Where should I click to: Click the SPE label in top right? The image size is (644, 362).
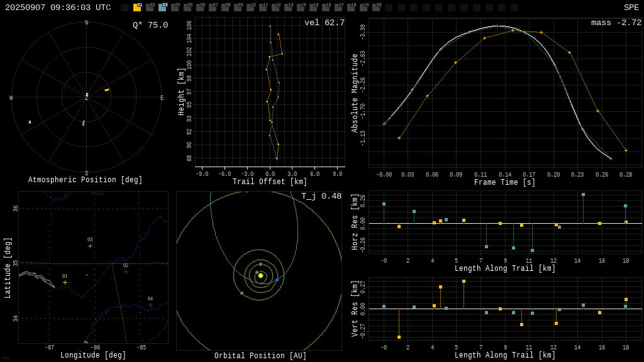pyautogui.click(x=631, y=8)
